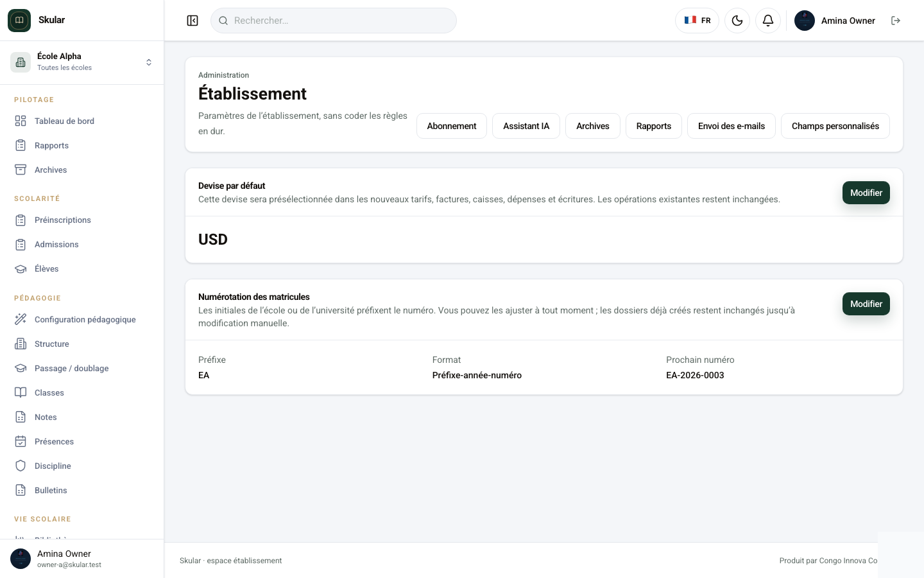Open Envoi des e-mails settings

tap(732, 126)
